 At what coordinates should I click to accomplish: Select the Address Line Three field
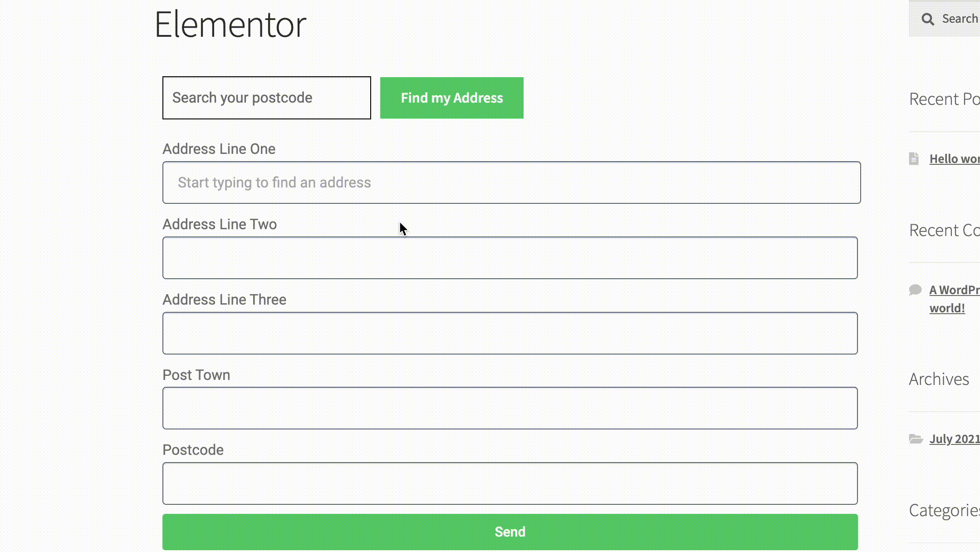pos(510,333)
